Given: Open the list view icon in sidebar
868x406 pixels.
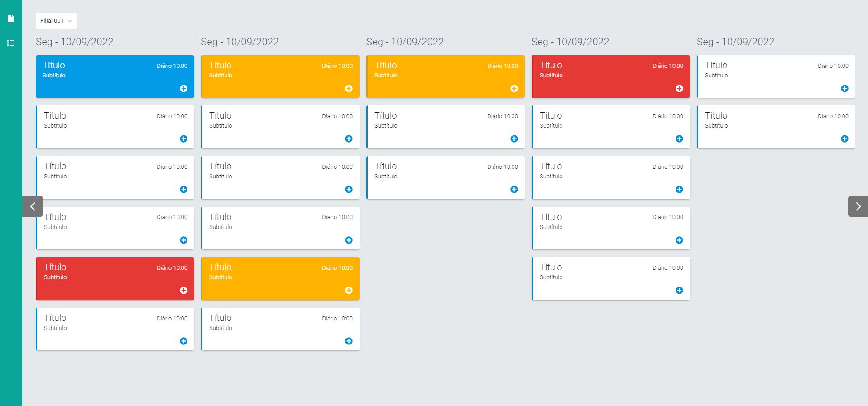Looking at the screenshot, I should pos(11,43).
